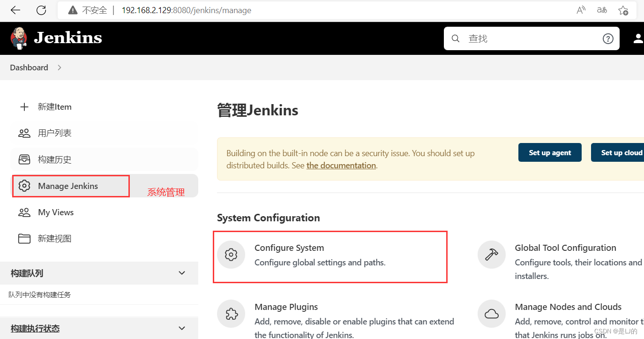Click the folder icon beside 新建视图
This screenshot has width=644, height=339.
click(x=24, y=239)
